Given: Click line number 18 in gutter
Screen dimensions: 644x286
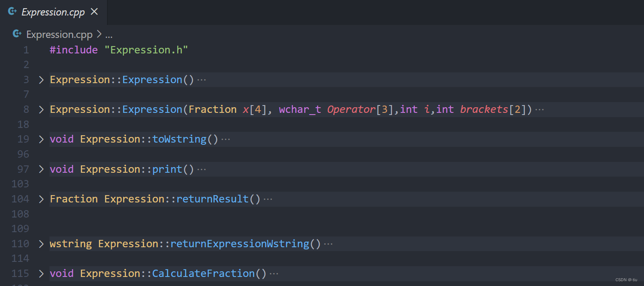Looking at the screenshot, I should (23, 124).
